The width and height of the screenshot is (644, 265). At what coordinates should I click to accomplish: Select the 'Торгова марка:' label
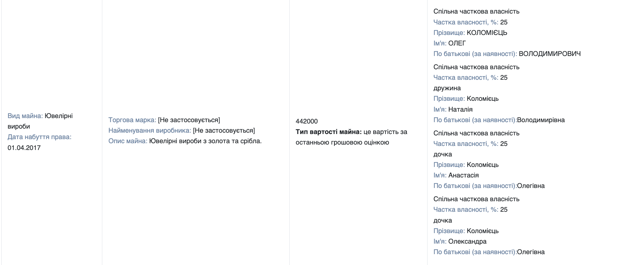coord(132,120)
